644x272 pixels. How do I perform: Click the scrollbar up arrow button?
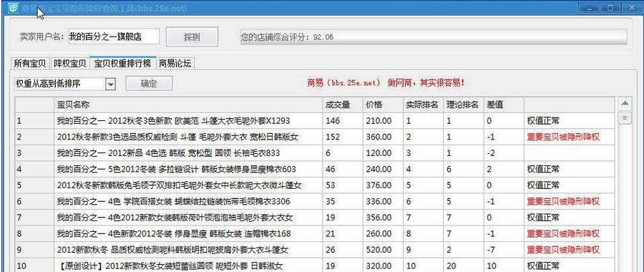pyautogui.click(x=625, y=104)
